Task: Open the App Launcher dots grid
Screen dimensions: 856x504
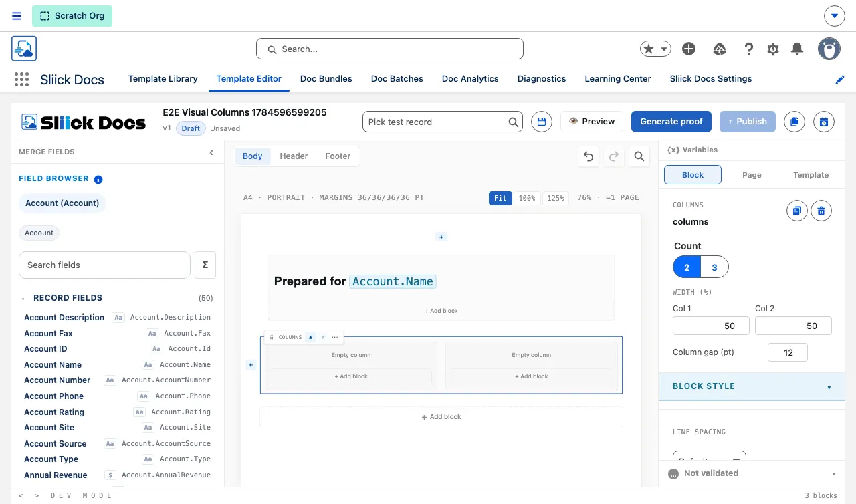Action: pyautogui.click(x=21, y=79)
